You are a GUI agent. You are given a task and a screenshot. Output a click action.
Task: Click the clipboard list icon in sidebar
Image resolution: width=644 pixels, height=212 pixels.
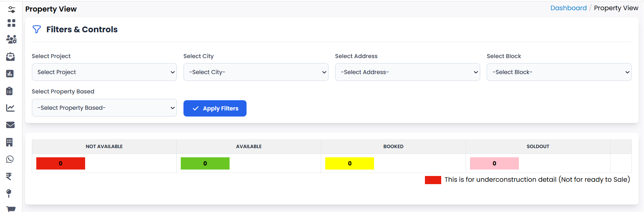point(9,91)
